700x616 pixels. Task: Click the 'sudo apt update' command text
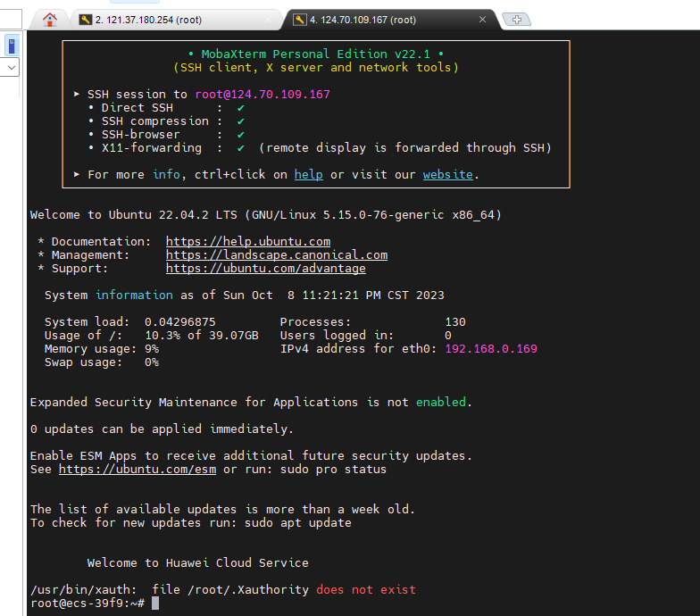pyautogui.click(x=298, y=523)
